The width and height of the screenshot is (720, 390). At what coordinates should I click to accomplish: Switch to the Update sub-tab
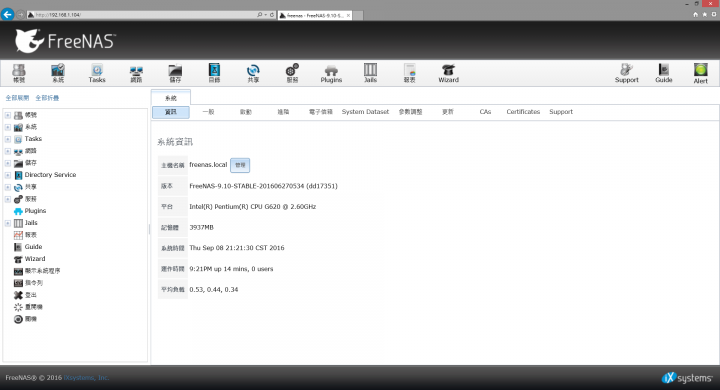point(448,112)
